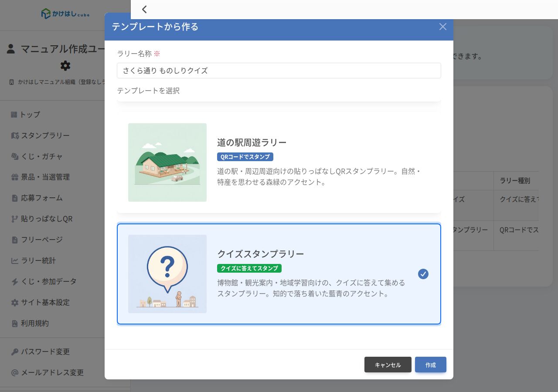Image resolution: width=558 pixels, height=392 pixels.
Task: Click the @ icon beside メールアドレス変更
Action: (x=14, y=373)
